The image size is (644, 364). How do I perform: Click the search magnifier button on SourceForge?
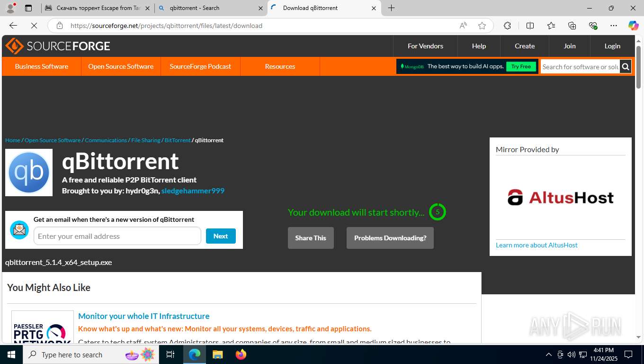[626, 67]
